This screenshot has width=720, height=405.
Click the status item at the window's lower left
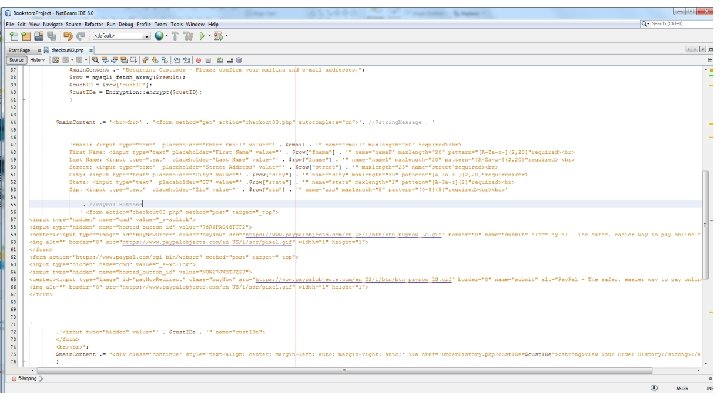27,379
